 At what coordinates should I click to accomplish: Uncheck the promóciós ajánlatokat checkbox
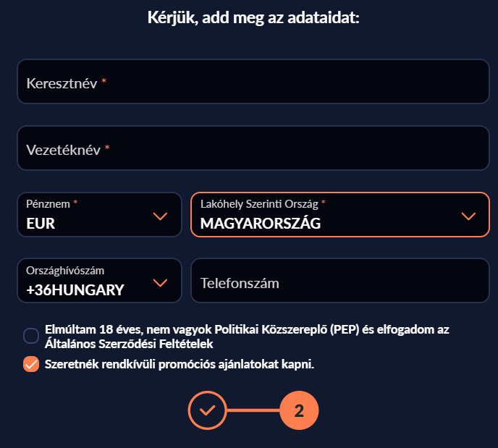pos(31,364)
